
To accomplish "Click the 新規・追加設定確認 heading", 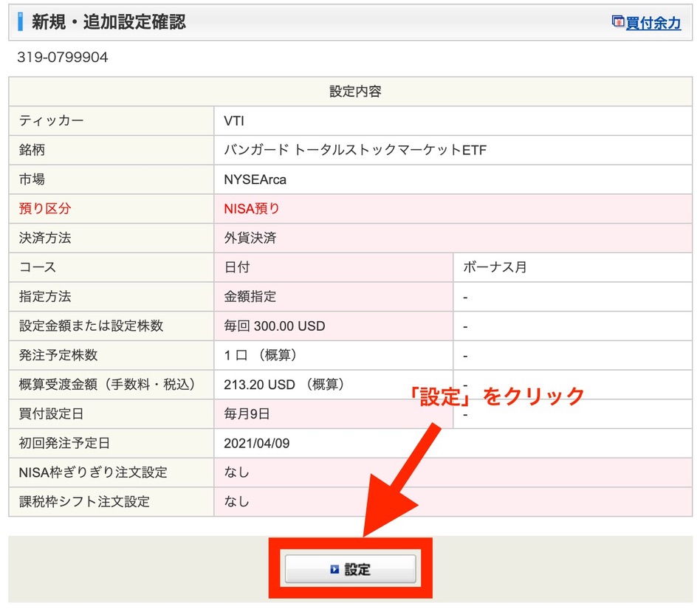I will 109,22.
